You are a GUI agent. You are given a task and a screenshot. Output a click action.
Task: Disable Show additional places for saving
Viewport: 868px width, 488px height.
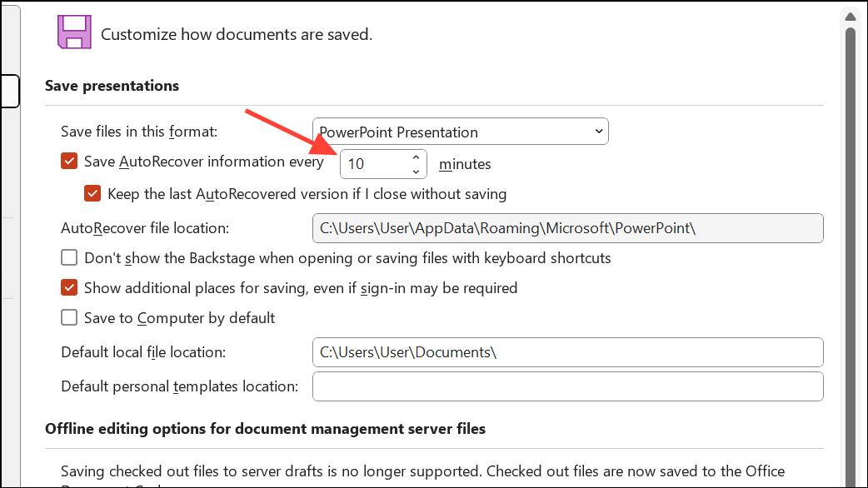click(69, 287)
